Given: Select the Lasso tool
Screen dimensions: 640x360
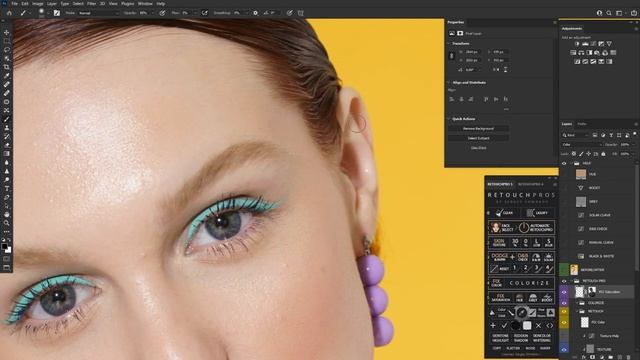Looking at the screenshot, I should click(7, 49).
